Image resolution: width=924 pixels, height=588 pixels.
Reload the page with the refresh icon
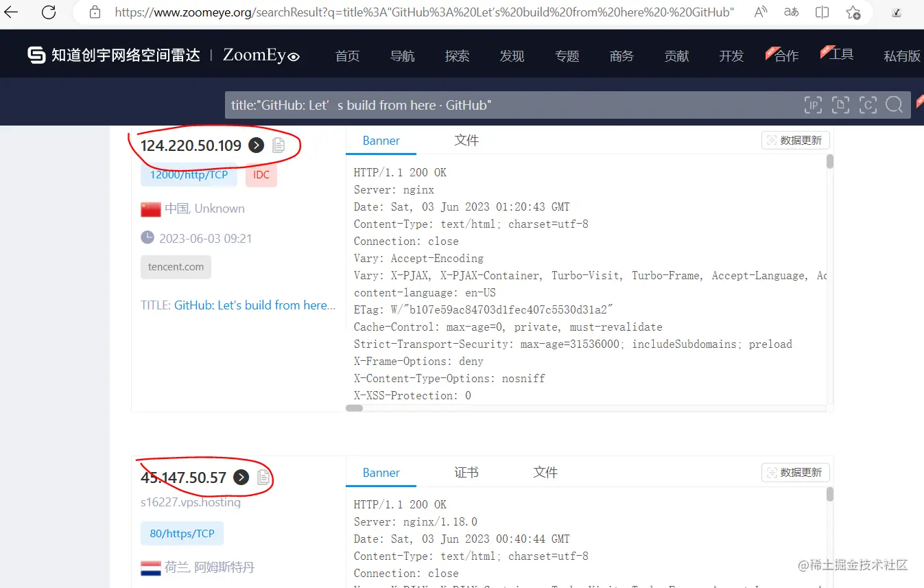(49, 12)
